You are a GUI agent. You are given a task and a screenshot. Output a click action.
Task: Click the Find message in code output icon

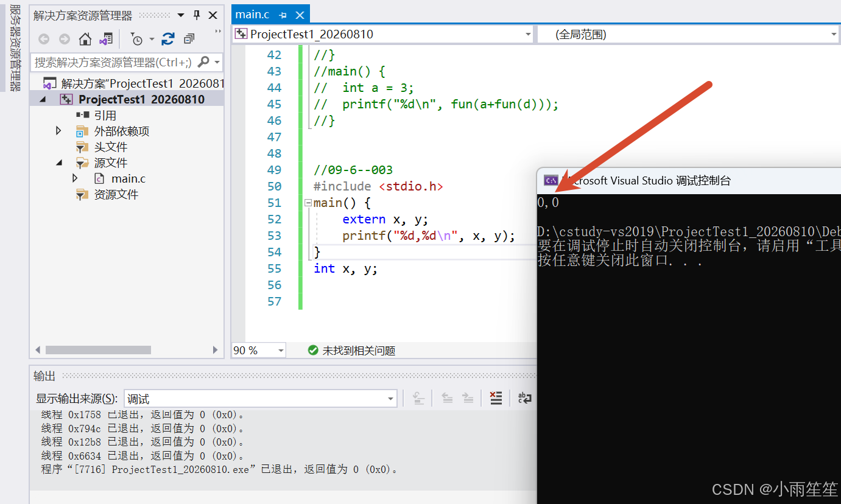(418, 398)
